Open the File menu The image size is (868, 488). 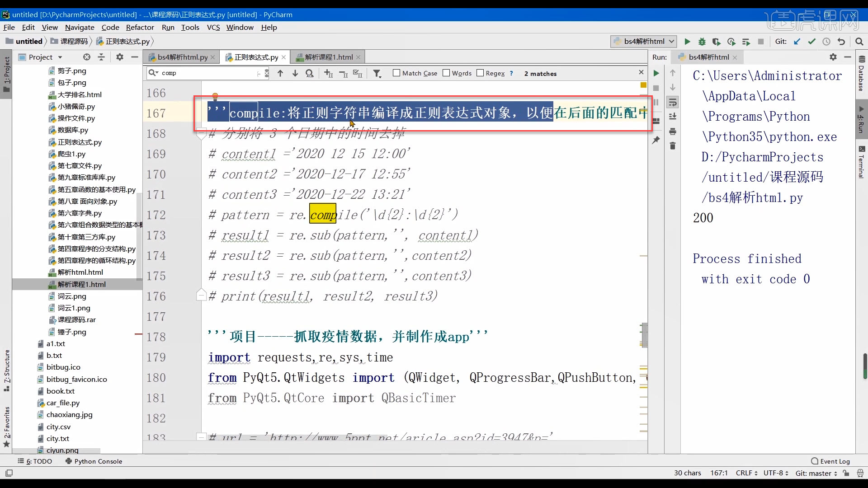pos(9,28)
